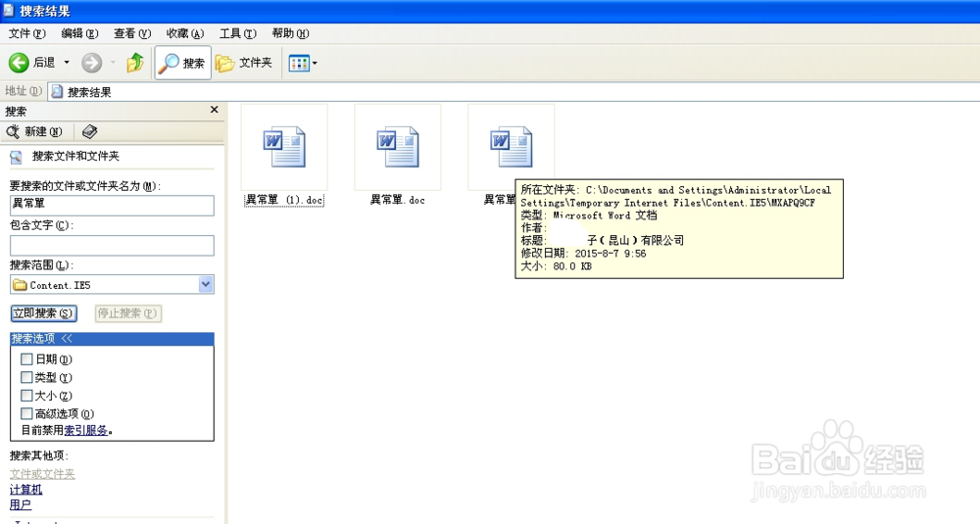
Task: Open the 索引服务 link
Action: point(86,430)
